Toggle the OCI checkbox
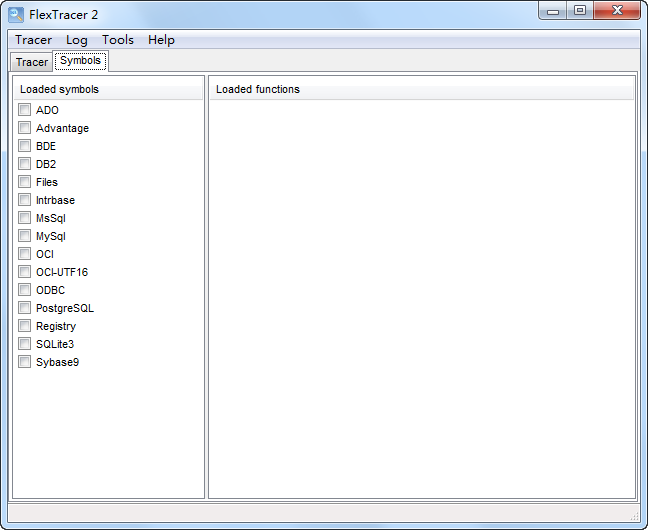This screenshot has height=530, width=648. (24, 253)
